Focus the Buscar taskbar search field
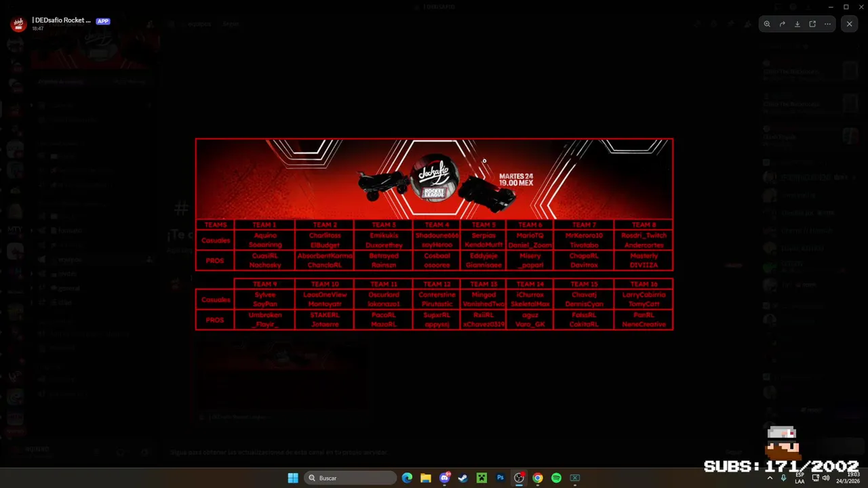The image size is (868, 488). click(x=350, y=478)
